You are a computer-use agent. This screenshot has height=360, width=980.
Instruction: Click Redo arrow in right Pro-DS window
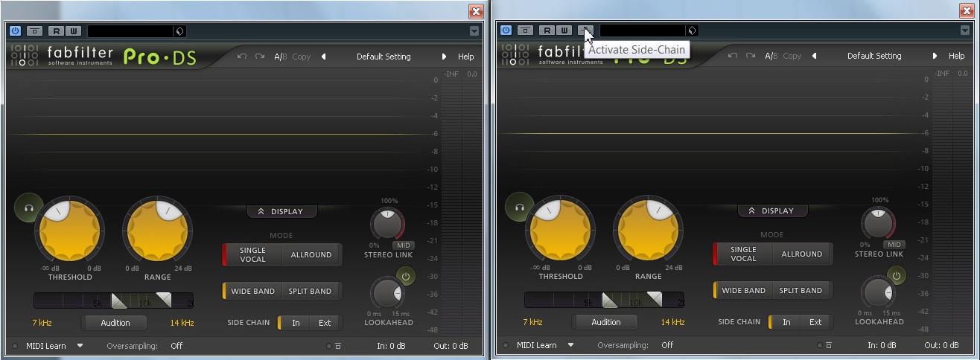751,56
